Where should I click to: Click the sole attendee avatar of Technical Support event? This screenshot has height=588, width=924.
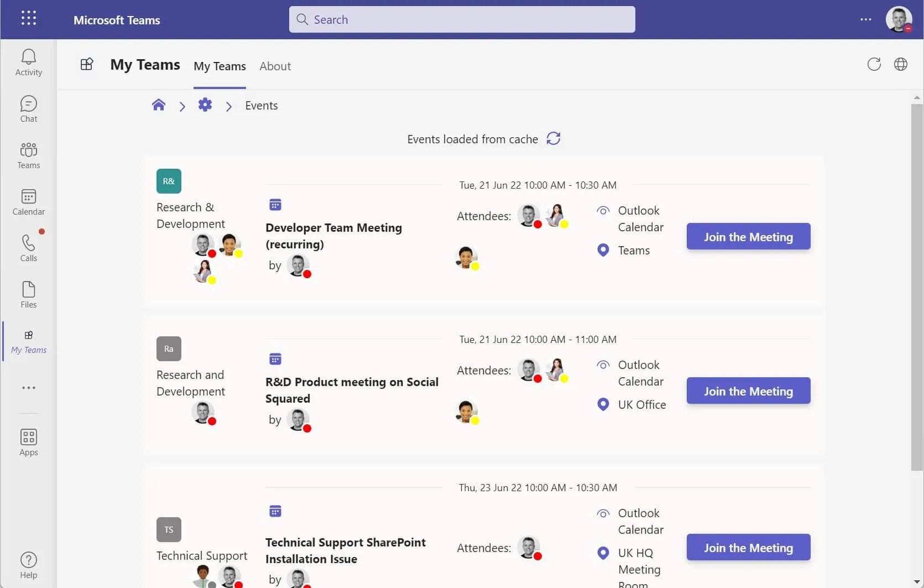[529, 548]
